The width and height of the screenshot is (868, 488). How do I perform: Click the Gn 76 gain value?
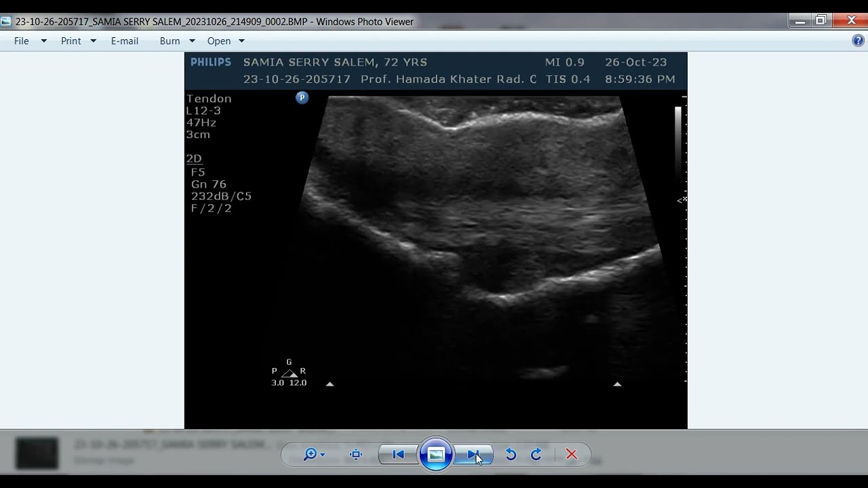[209, 184]
